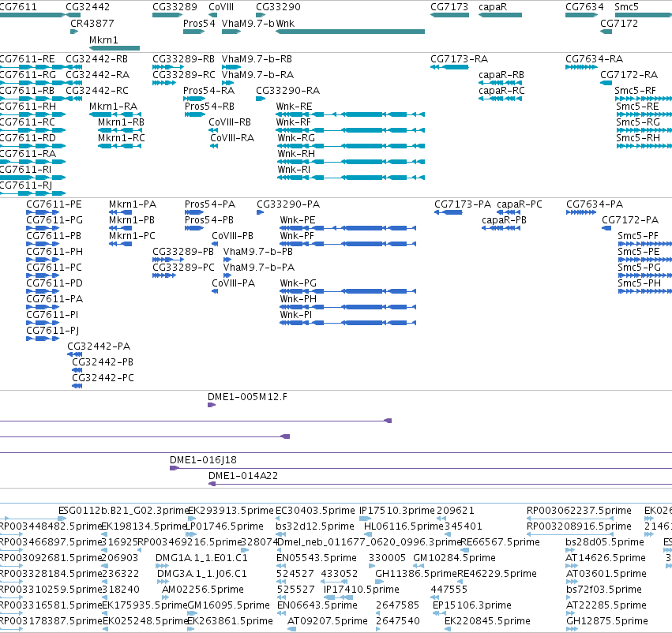This screenshot has height=633, width=672.
Task: Click transcript label 'CG33289-RB'
Action: pyautogui.click(x=183, y=58)
